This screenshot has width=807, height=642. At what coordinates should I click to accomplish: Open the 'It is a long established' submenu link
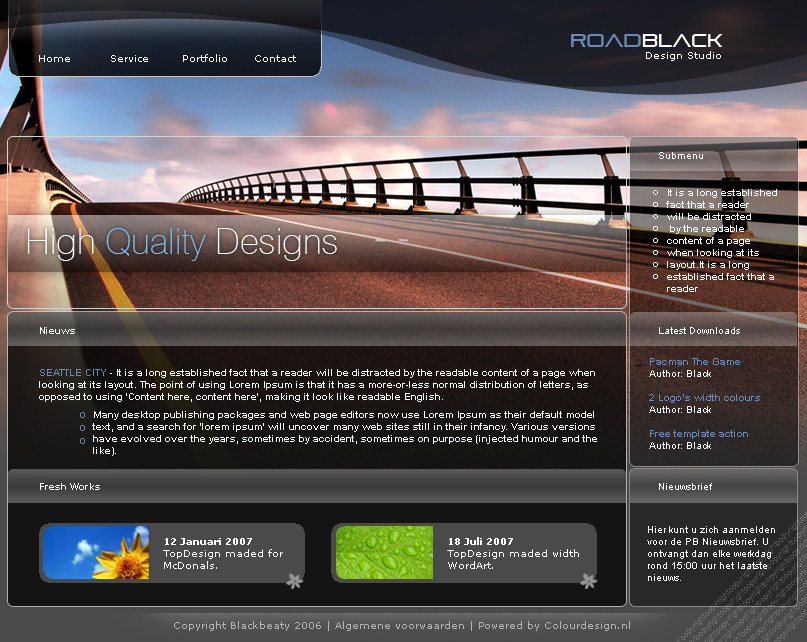pyautogui.click(x=722, y=193)
